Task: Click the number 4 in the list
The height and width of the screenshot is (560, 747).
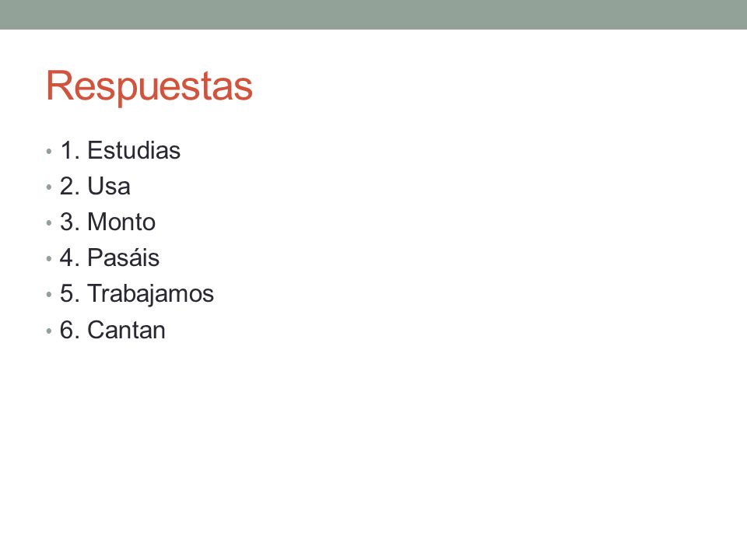Action: pyautogui.click(x=67, y=257)
